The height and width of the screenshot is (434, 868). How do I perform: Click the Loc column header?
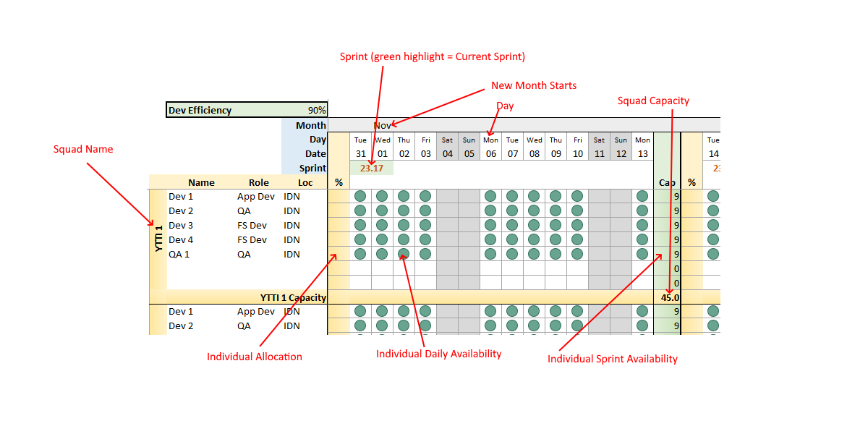point(305,183)
